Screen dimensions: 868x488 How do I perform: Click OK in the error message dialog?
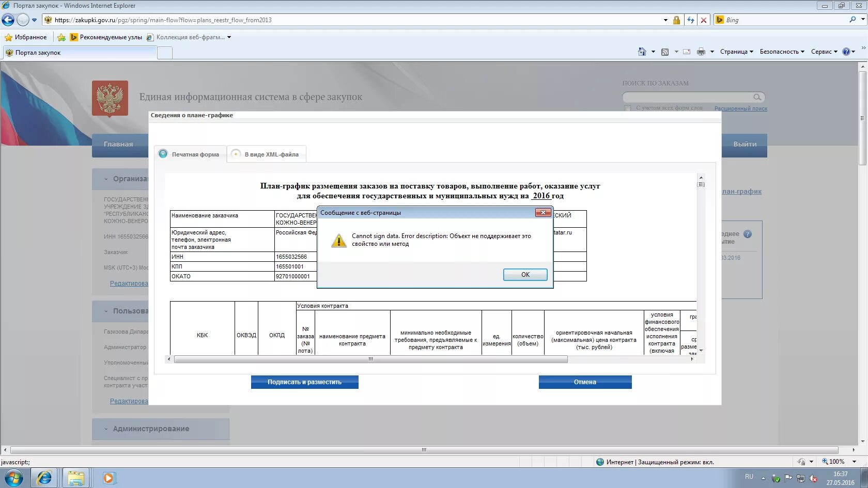coord(525,275)
